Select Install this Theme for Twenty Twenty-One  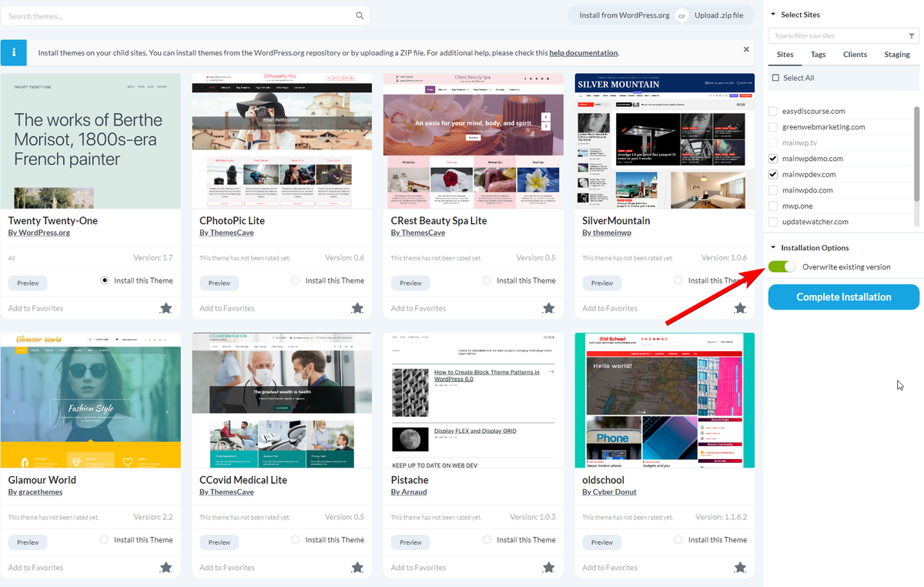tap(105, 280)
